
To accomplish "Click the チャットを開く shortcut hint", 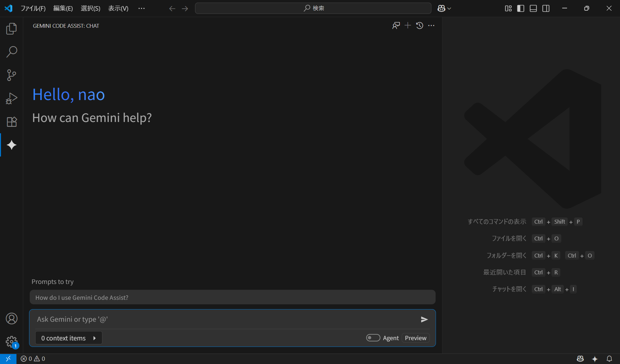I will [x=509, y=289].
